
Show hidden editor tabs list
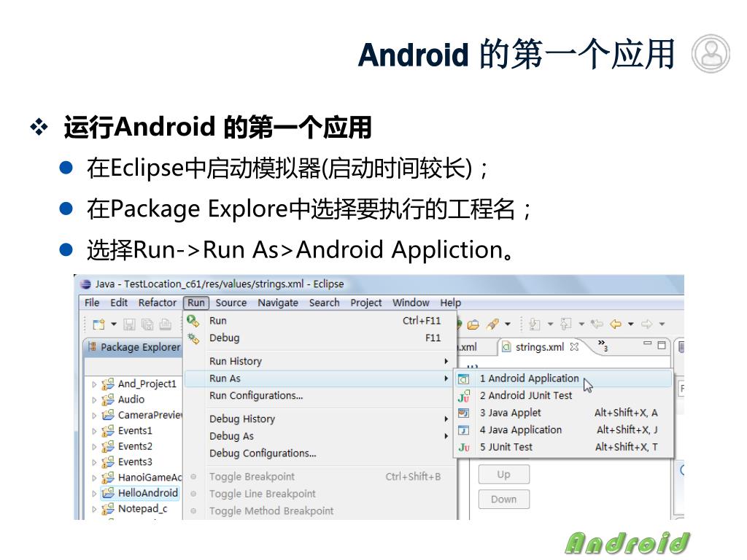click(603, 345)
